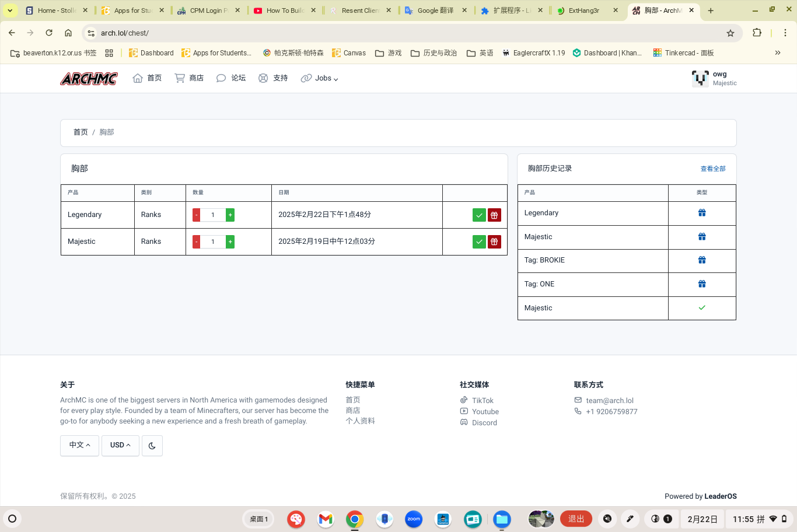Reload the page
Image resolution: width=797 pixels, height=532 pixels.
click(49, 33)
